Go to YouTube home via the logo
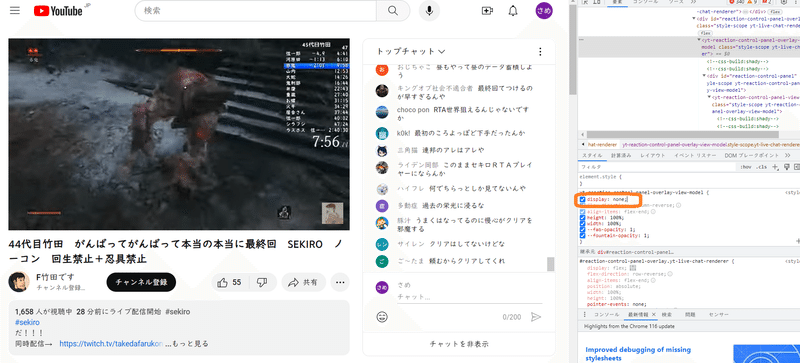The height and width of the screenshot is (363, 800). [59, 11]
